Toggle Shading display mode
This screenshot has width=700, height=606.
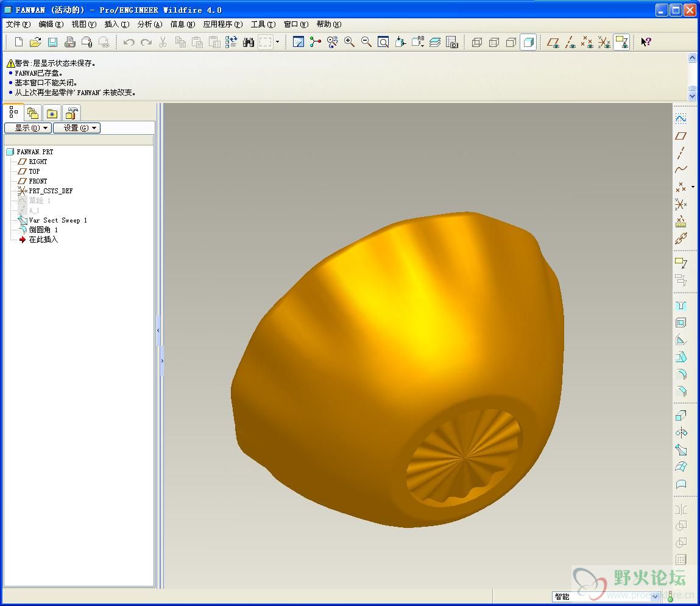click(528, 42)
